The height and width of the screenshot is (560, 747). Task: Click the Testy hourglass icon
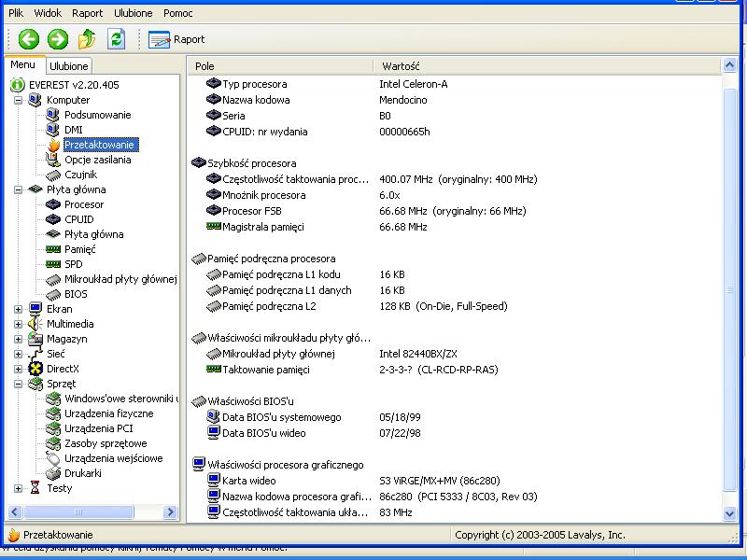(35, 487)
